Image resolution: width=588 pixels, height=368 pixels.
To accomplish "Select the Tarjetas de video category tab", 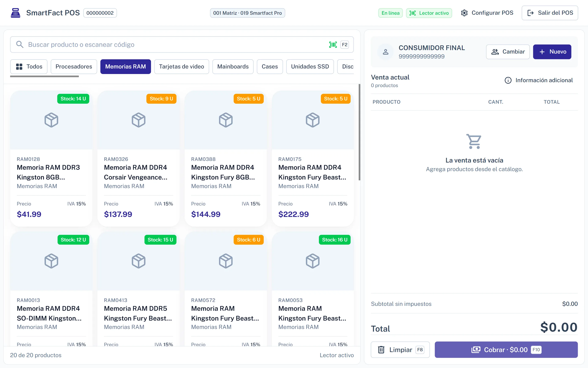I will point(182,67).
